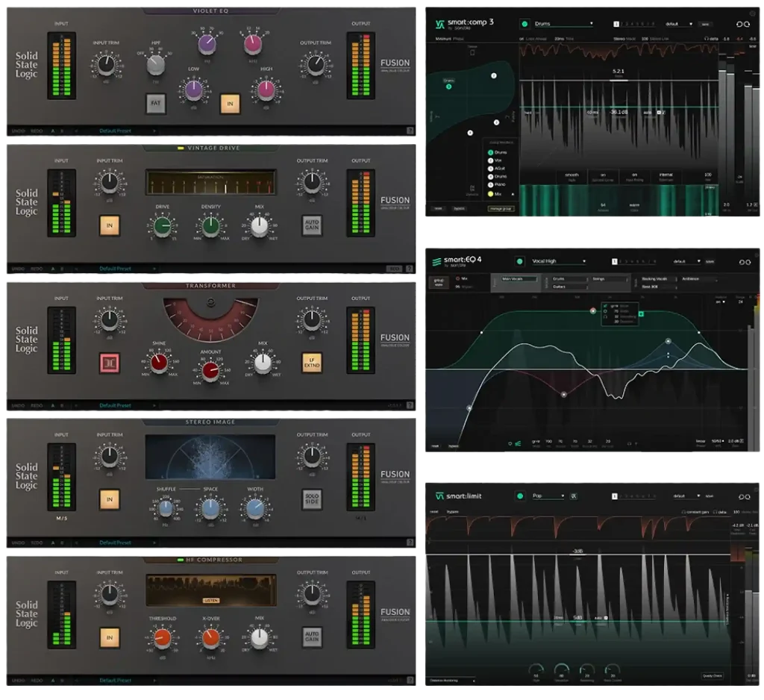
Task: Enable Auto Gain on Vintage Drive
Action: [x=312, y=225]
